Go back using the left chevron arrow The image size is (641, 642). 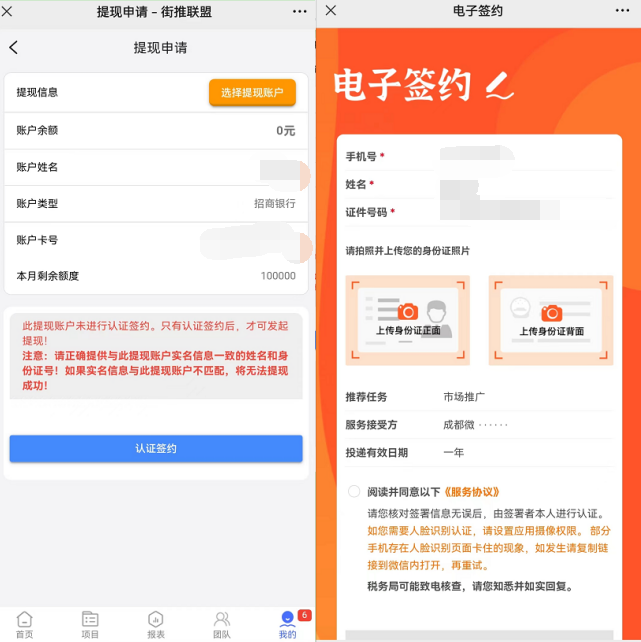pos(14,48)
